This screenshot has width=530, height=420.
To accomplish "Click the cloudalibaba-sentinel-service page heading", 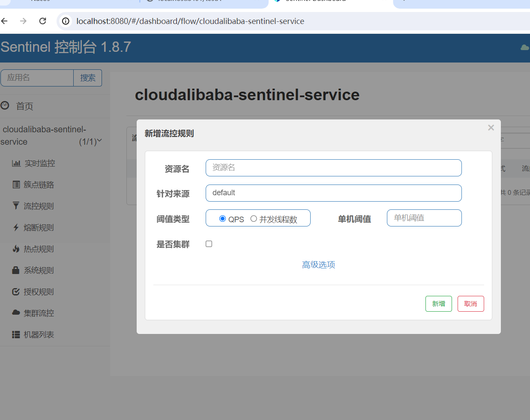I will tap(247, 95).
